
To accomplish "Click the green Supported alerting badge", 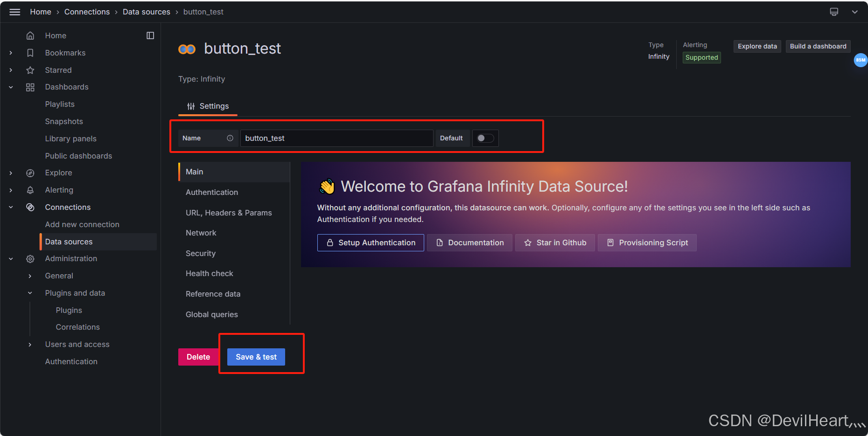I will point(701,57).
